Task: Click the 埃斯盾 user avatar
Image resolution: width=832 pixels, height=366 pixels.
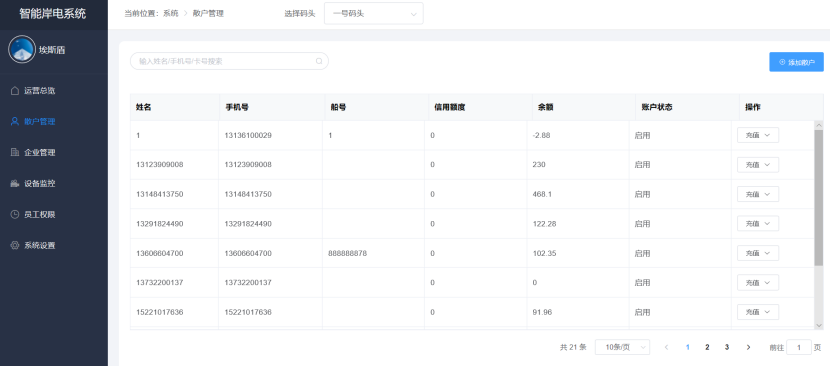Action: coord(22,50)
